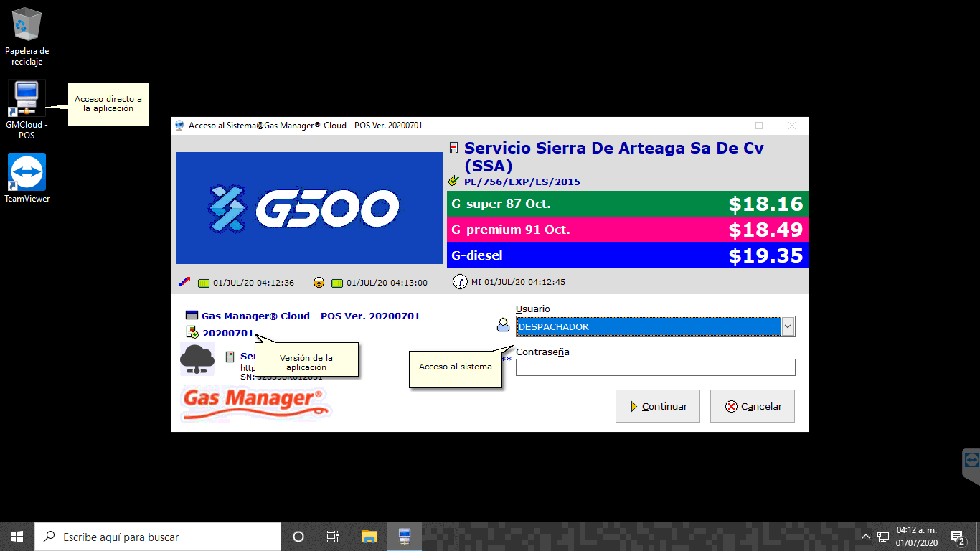The width and height of the screenshot is (980, 551).
Task: Open the GMCloud - POS desktop shortcut
Action: click(x=27, y=99)
